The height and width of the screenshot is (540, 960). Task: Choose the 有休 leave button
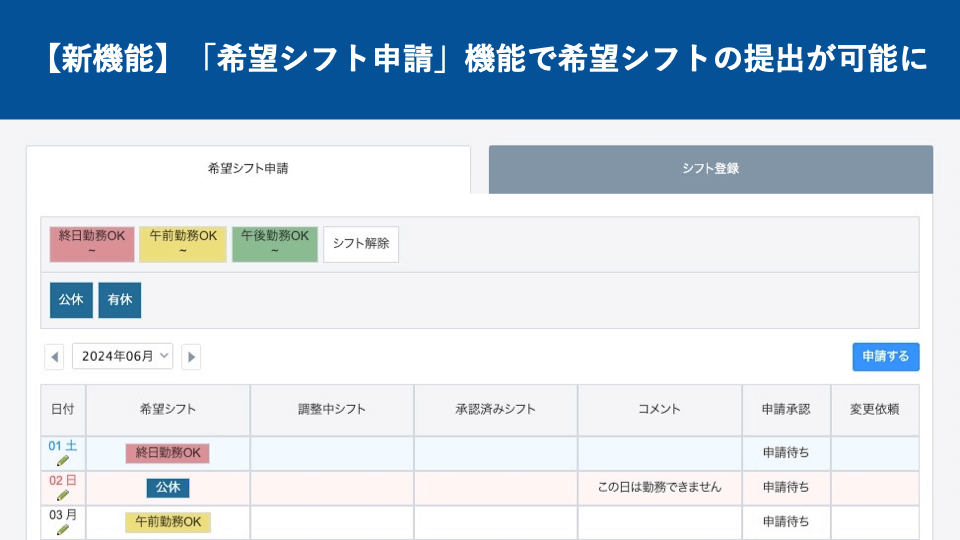click(120, 300)
